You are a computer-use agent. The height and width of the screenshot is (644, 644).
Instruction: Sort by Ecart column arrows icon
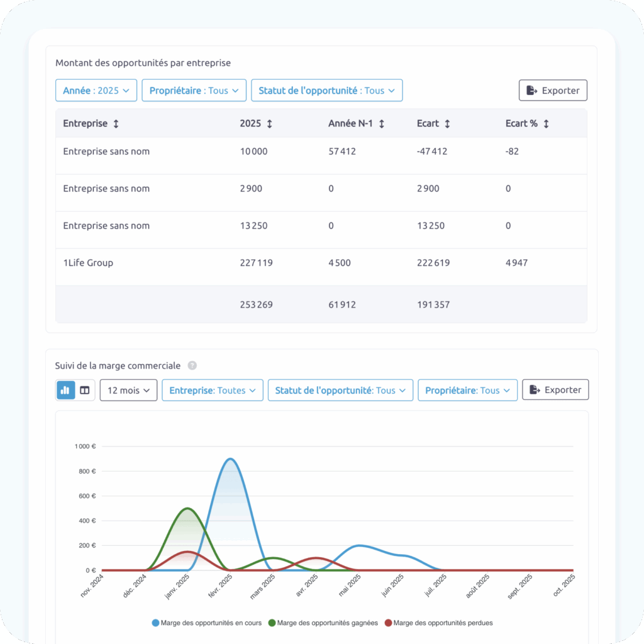[447, 124]
